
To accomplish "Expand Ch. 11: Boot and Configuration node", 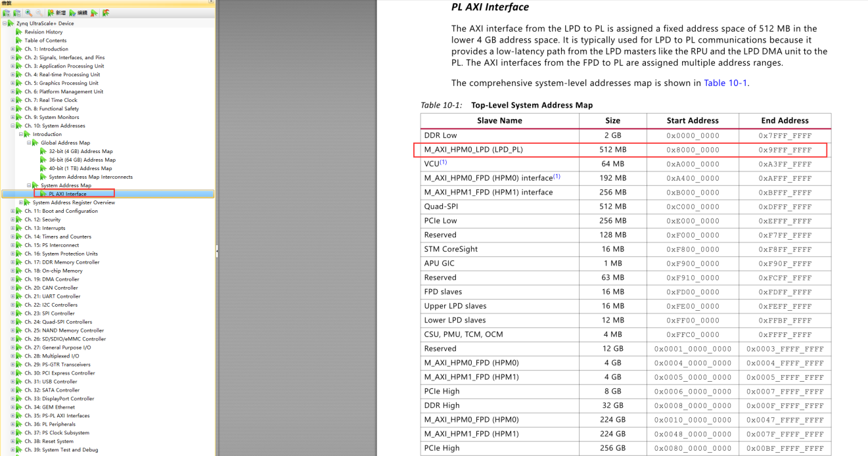I will coord(12,212).
